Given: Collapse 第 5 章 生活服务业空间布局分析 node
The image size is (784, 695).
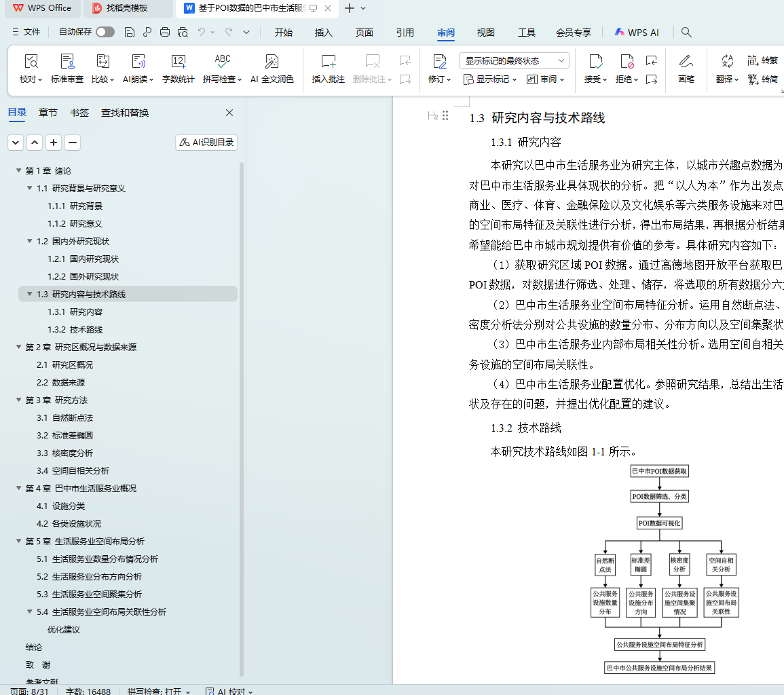Looking at the screenshot, I should [x=19, y=542].
